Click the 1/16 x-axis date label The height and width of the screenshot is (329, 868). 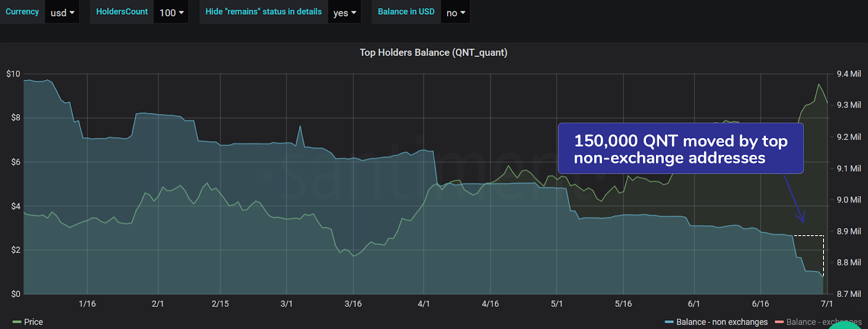87,304
